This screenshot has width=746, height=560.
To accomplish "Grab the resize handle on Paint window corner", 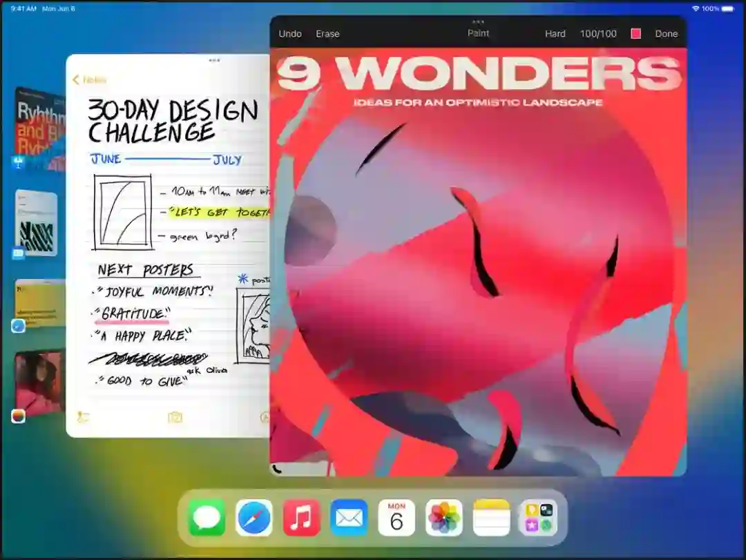I will pos(278,470).
